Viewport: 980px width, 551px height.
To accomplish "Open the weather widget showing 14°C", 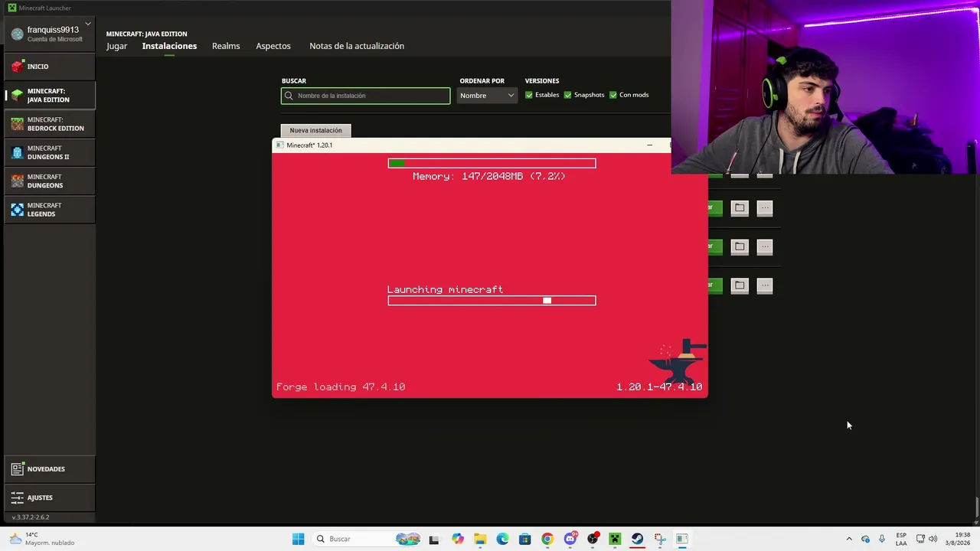I will point(42,539).
